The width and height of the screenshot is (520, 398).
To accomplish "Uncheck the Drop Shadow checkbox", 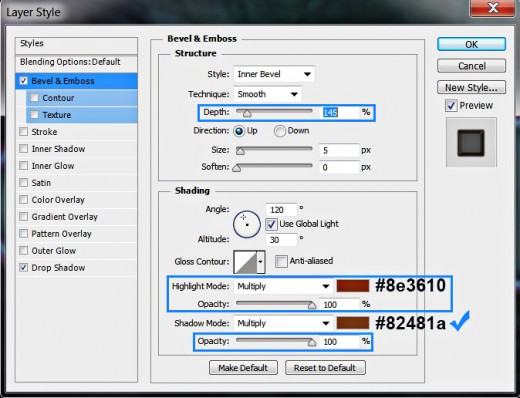I will (x=24, y=267).
